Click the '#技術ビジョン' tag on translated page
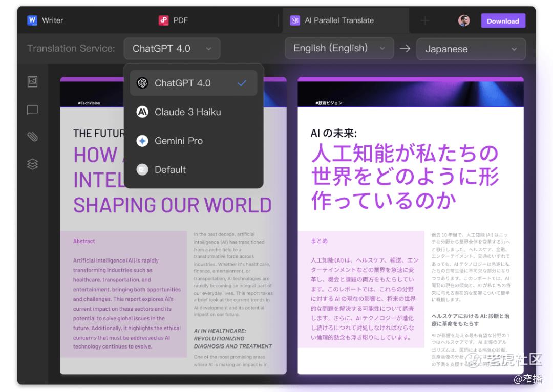Viewport: 553px width, 392px height. point(329,103)
